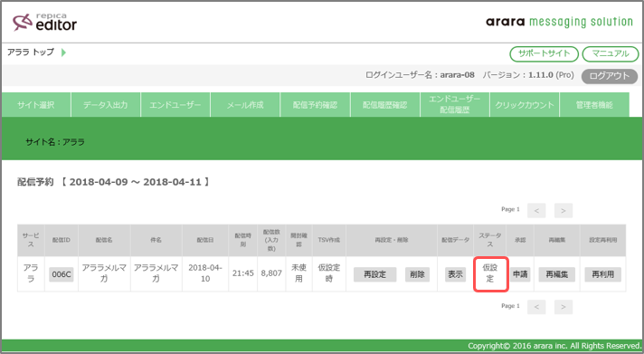Click the 未使用 open-confirmation cell
Screen dimensions: 644x354
(x=299, y=273)
